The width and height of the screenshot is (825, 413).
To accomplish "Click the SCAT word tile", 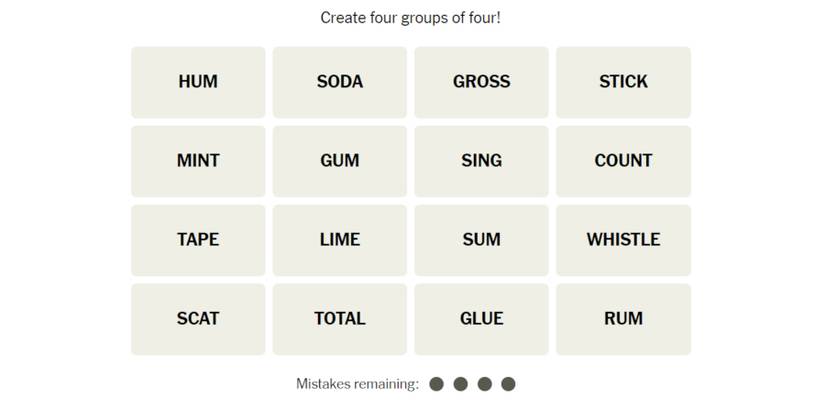I will coord(198,319).
